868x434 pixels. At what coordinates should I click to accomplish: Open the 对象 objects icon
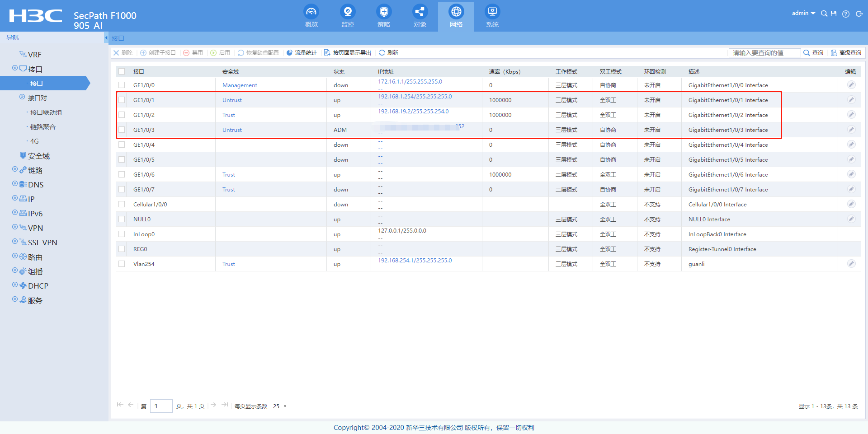coord(420,12)
